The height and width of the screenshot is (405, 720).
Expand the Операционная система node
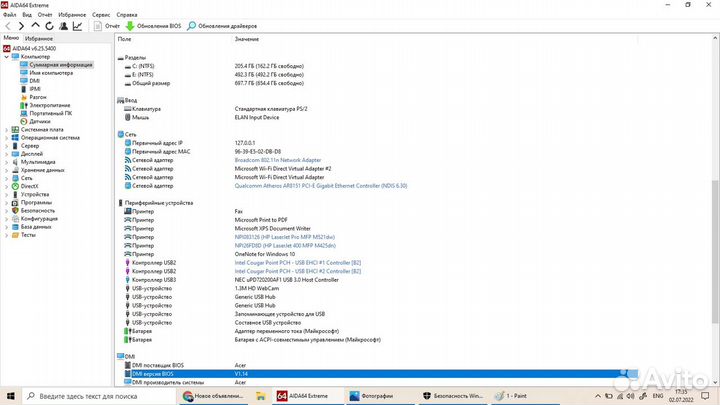pos(6,138)
